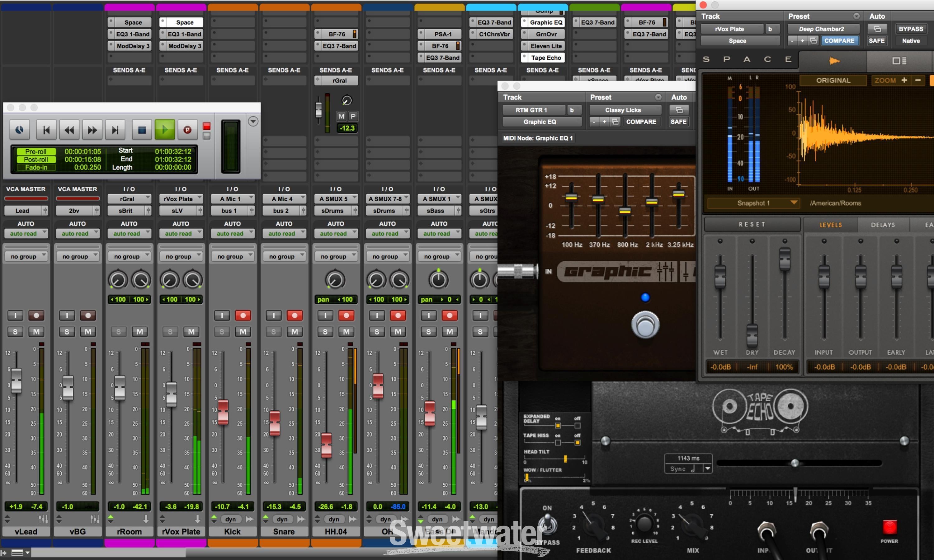Click the Record enable transport button

[187, 130]
